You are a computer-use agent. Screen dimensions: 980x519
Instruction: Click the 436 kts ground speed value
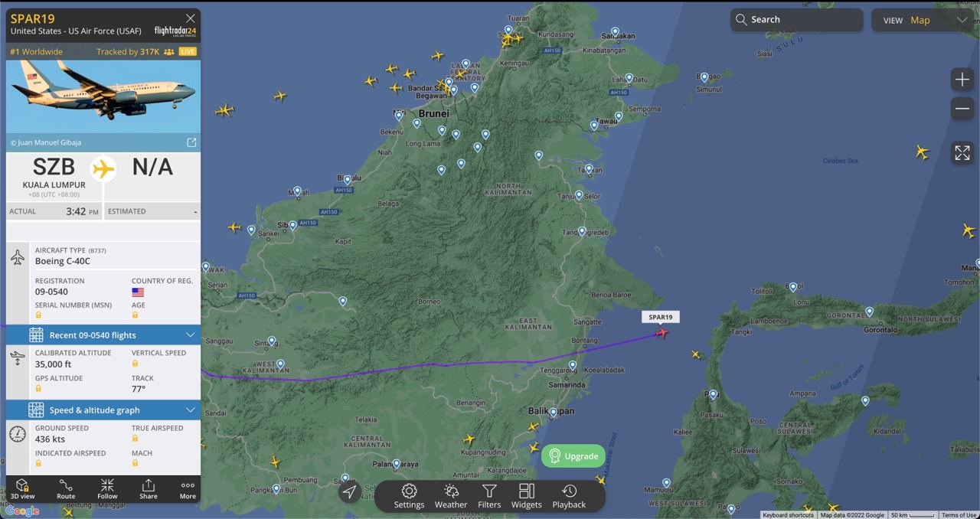click(x=50, y=439)
